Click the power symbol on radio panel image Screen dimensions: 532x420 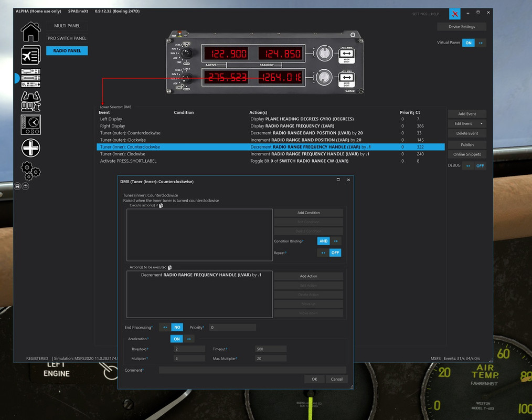point(353,35)
